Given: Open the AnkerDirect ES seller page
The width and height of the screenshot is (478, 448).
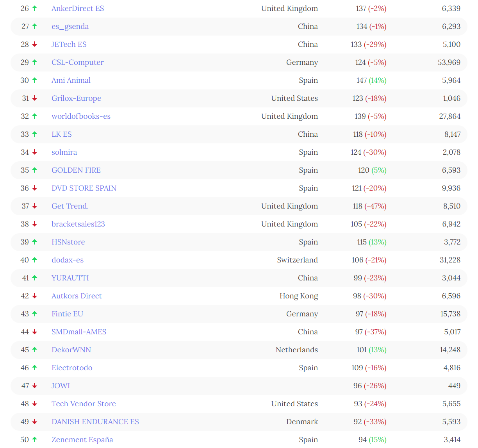Looking at the screenshot, I should 77,8.
